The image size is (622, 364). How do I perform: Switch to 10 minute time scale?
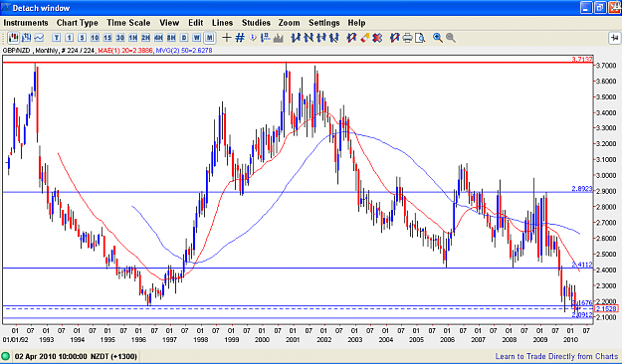[x=95, y=38]
